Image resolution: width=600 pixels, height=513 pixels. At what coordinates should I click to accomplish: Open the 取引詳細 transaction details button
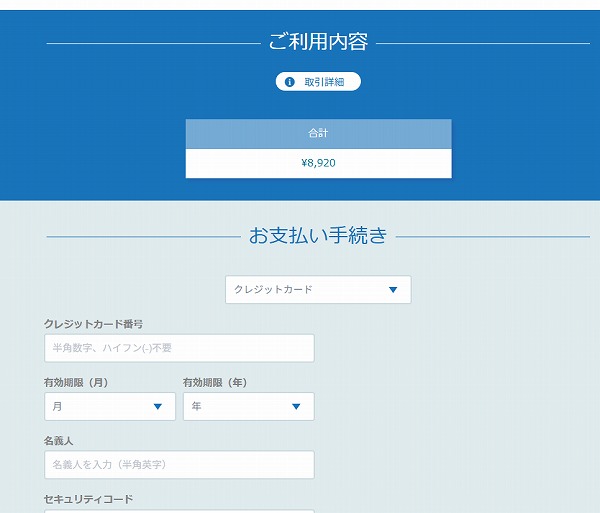click(318, 82)
